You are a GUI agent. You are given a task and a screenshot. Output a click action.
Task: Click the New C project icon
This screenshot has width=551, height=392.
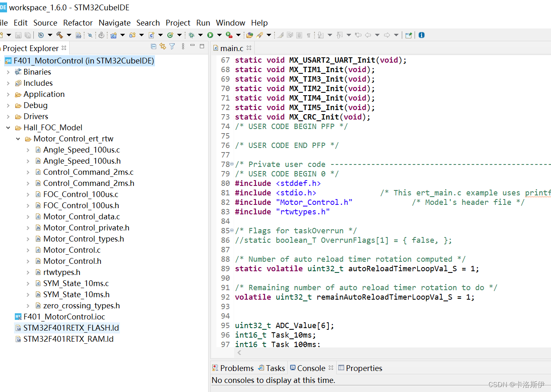coord(113,35)
